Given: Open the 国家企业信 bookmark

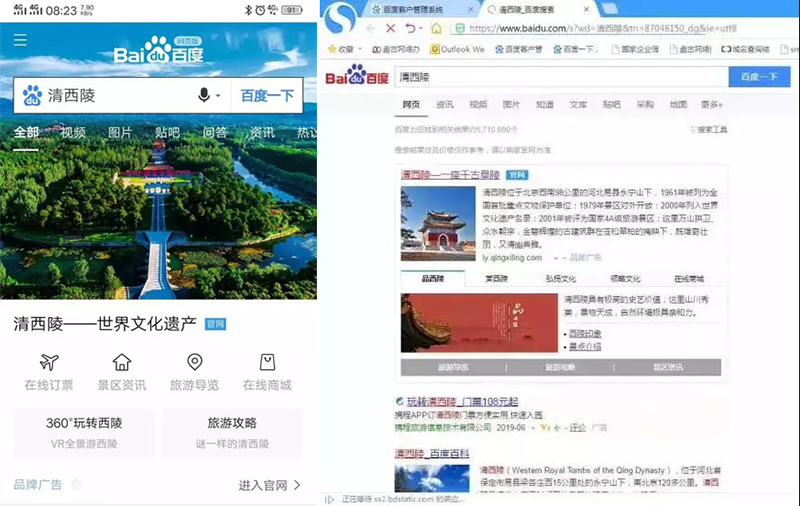Looking at the screenshot, I should click(x=635, y=49).
